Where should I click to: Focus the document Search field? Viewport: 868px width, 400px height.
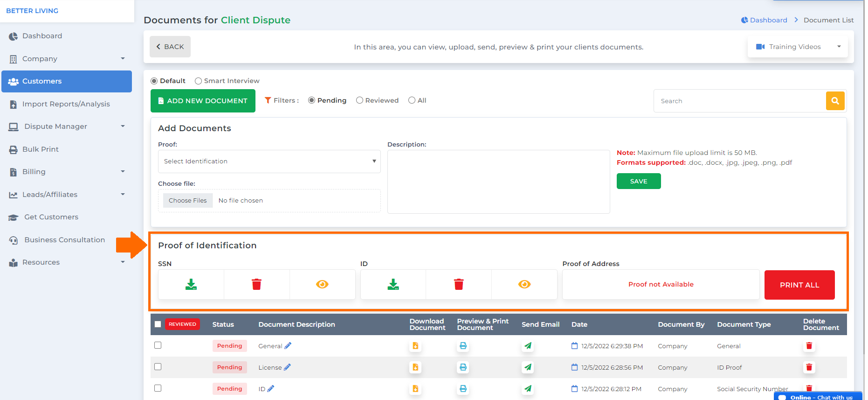(x=740, y=101)
